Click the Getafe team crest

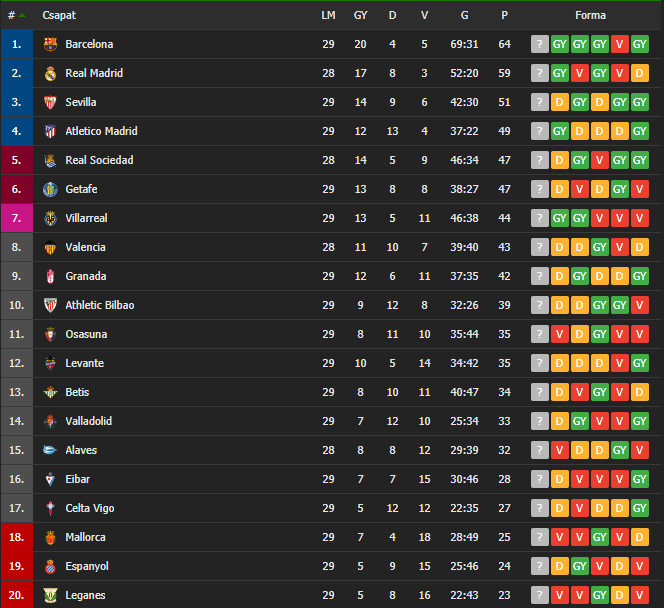(50, 189)
